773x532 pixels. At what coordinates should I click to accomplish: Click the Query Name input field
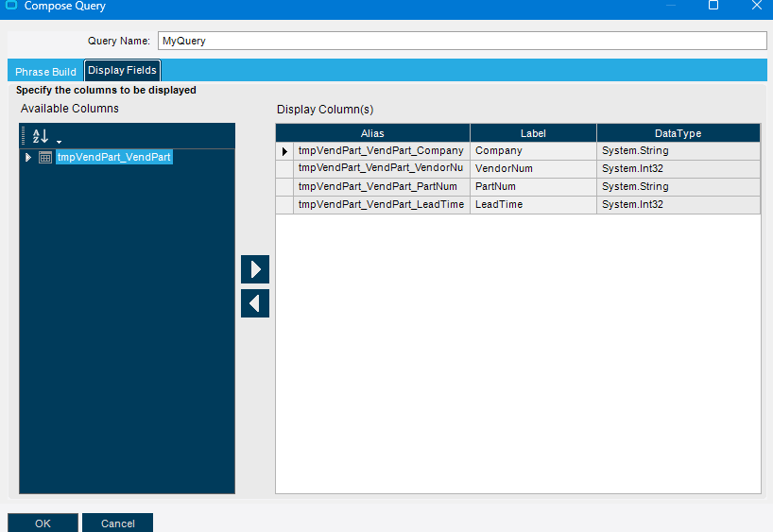(x=462, y=41)
